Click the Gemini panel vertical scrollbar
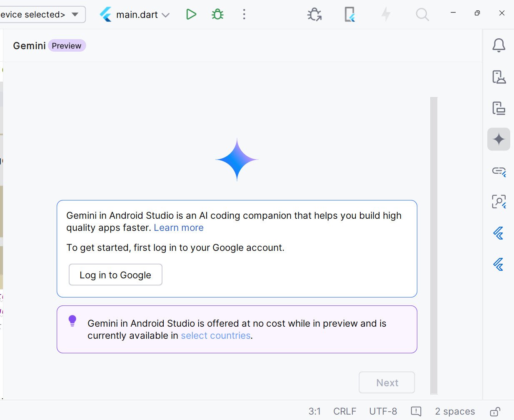This screenshot has height=420, width=514. pyautogui.click(x=434, y=245)
